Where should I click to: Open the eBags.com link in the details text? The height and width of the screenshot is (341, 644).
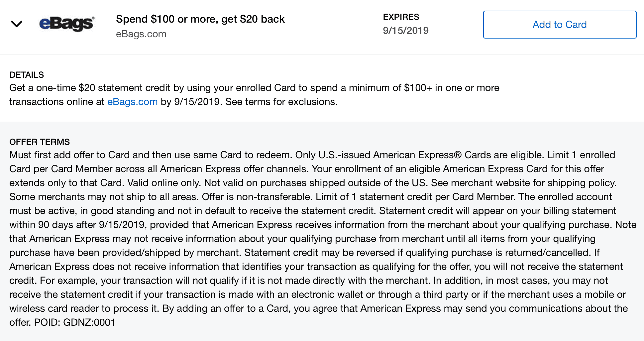pyautogui.click(x=132, y=102)
